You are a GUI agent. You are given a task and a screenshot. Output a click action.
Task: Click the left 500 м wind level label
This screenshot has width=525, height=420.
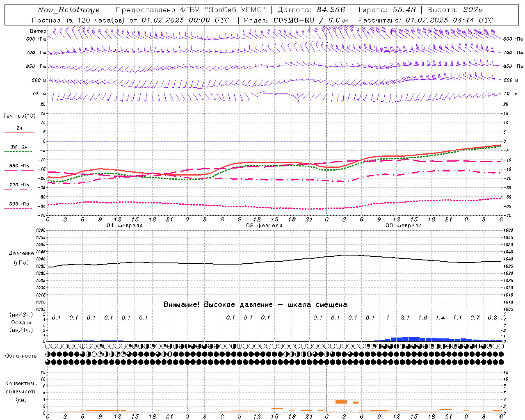click(x=39, y=80)
